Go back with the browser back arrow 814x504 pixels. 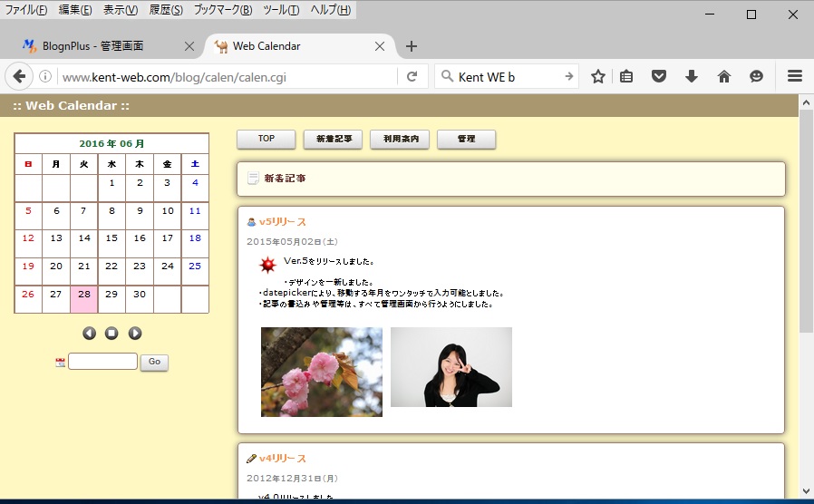(19, 77)
